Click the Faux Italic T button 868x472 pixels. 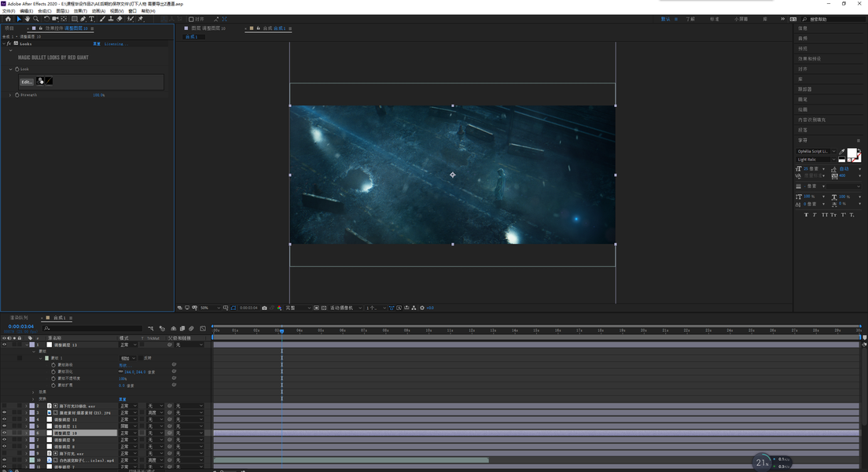click(815, 215)
